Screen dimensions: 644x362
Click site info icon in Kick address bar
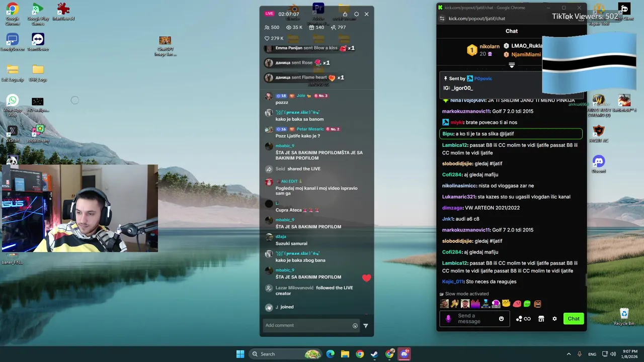tap(442, 19)
